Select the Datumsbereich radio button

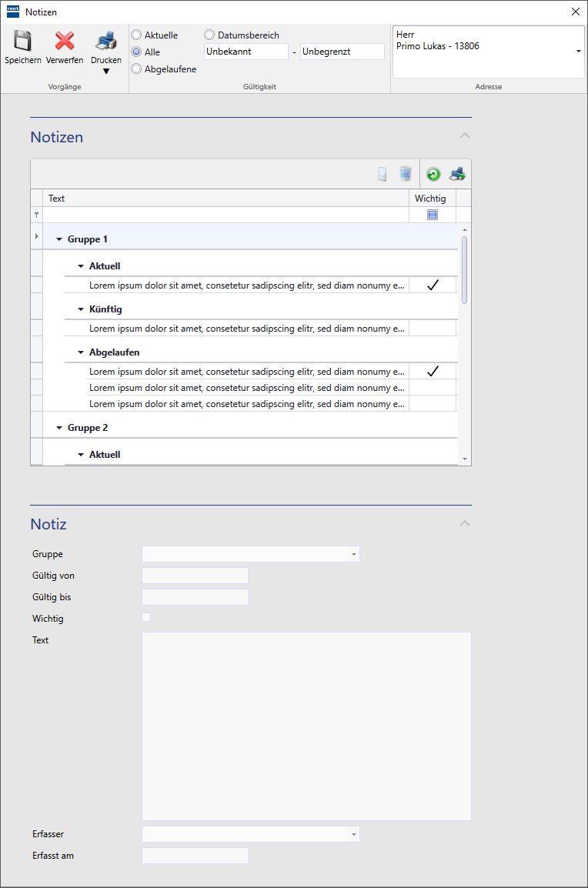[x=209, y=35]
